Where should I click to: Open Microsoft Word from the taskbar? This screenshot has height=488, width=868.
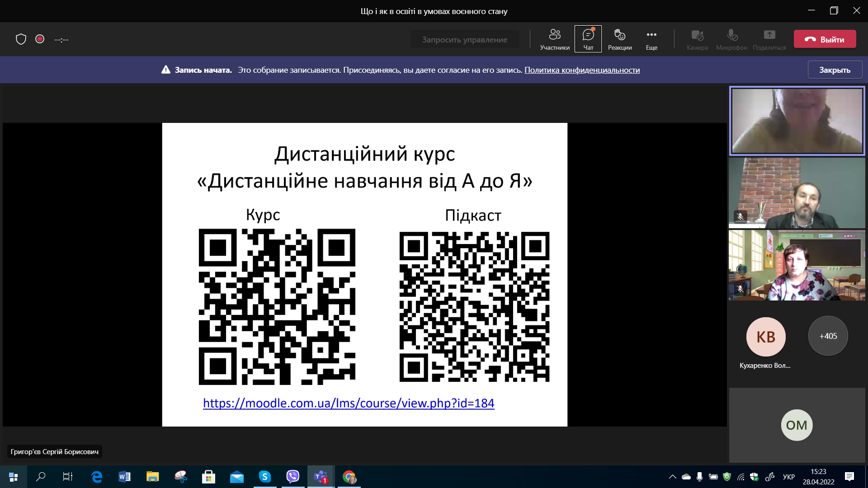[124, 477]
